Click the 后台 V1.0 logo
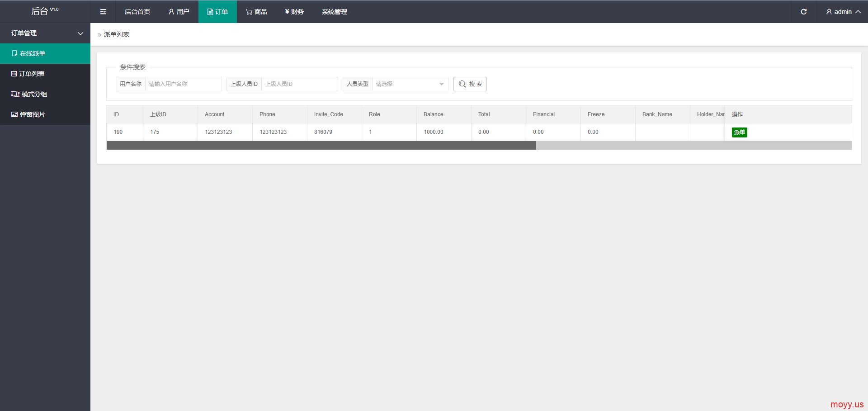868x411 pixels. pos(45,11)
